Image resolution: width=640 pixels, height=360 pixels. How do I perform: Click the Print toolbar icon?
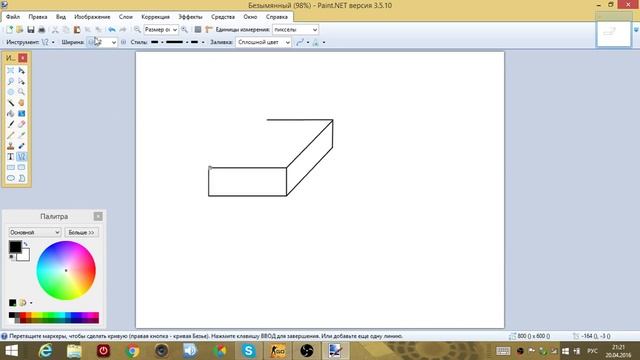pos(41,29)
